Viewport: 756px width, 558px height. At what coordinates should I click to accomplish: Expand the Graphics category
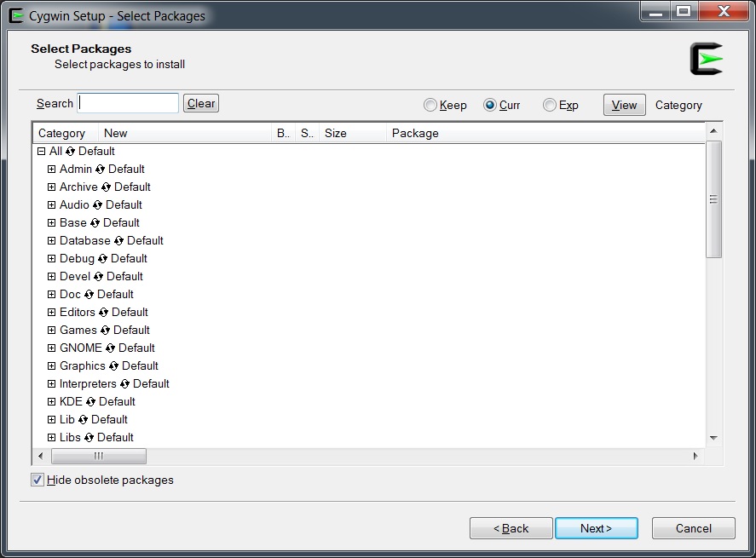(x=52, y=366)
